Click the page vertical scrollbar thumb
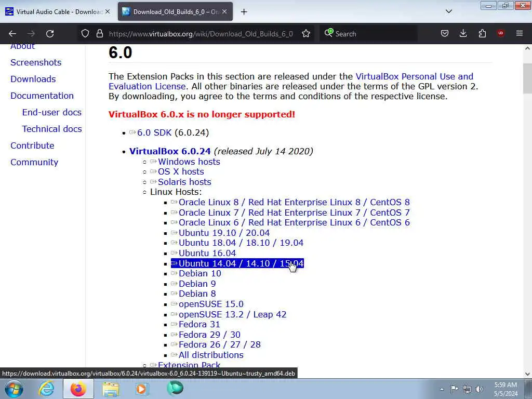 [527, 78]
